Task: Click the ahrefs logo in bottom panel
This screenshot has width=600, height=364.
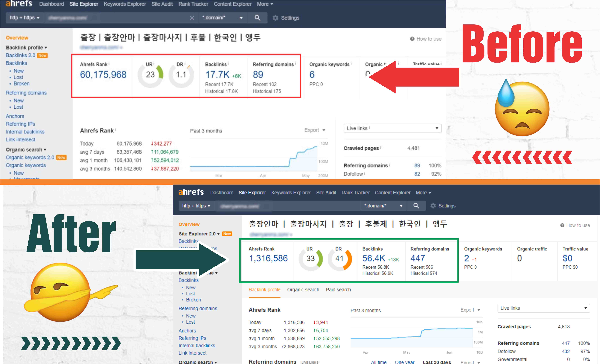Action: 191,192
